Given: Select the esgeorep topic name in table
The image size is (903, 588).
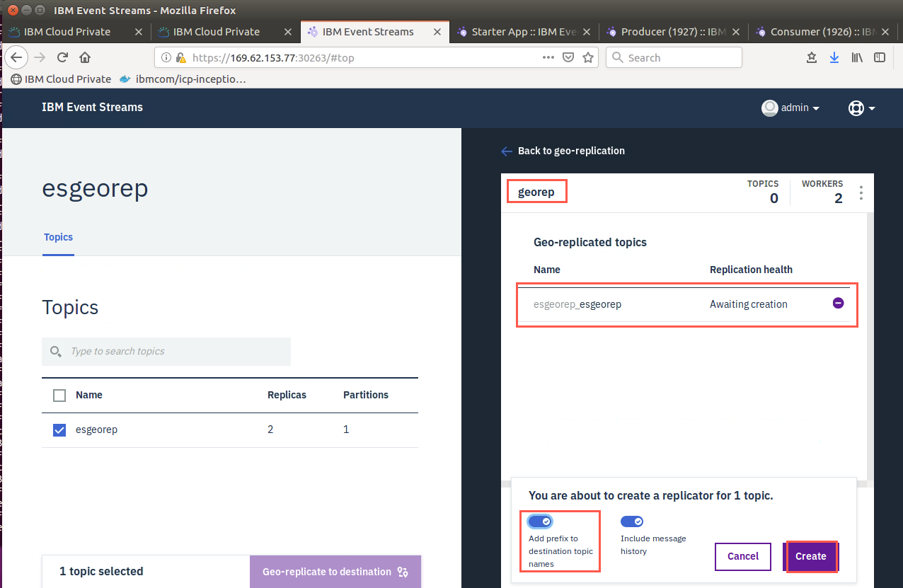Looking at the screenshot, I should click(x=96, y=430).
